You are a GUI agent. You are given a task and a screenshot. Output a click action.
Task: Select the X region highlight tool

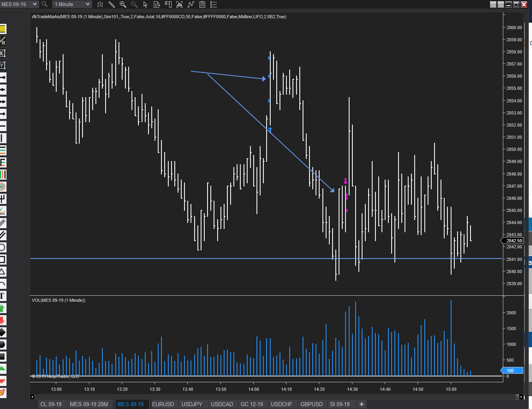(2, 53)
